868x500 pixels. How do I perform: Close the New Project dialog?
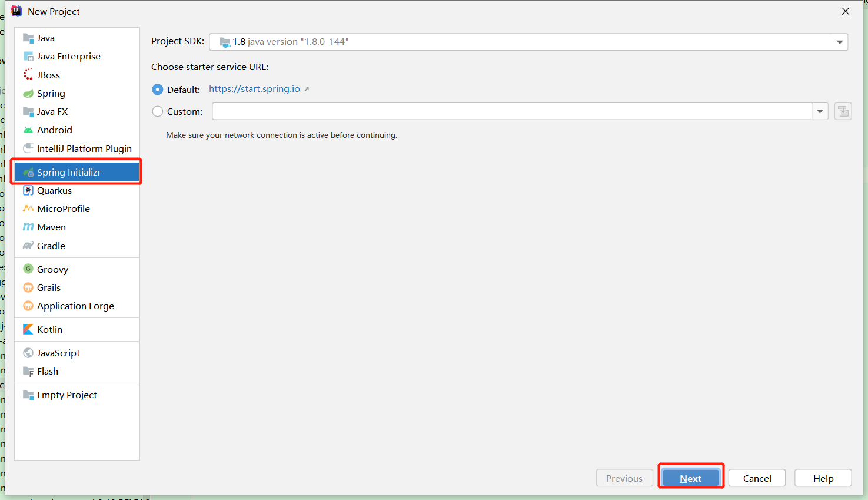pyautogui.click(x=846, y=11)
